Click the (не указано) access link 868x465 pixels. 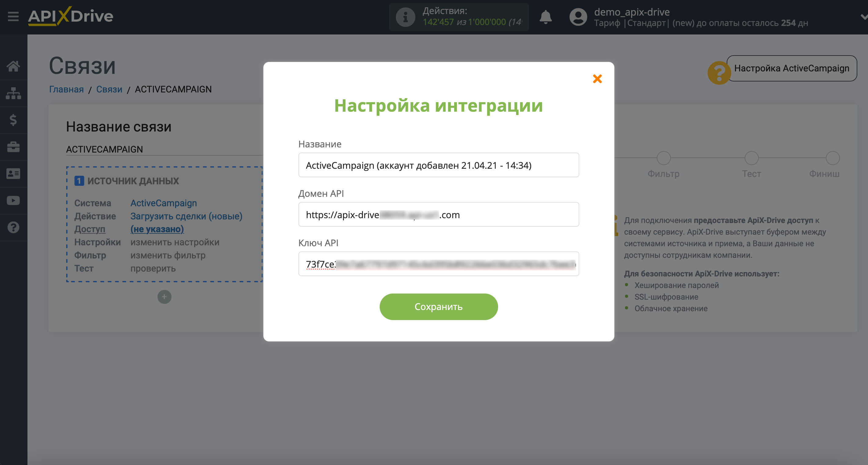coord(157,229)
